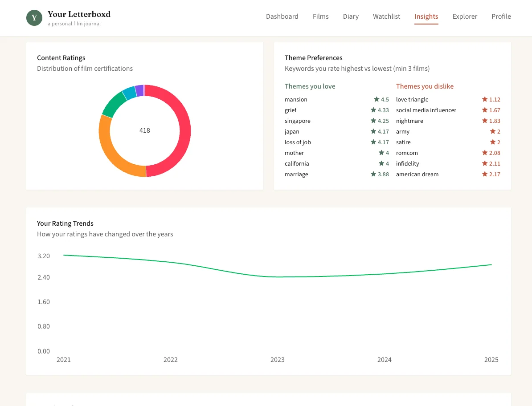Click the star icon beside mansion rating
Screen dimensions: 532x406
tap(376, 99)
